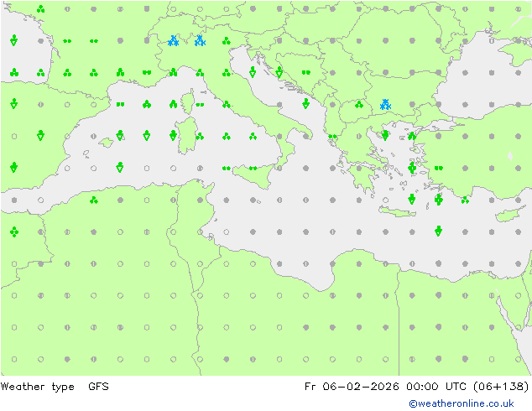Click the island of Corsica on the map

(x=189, y=101)
